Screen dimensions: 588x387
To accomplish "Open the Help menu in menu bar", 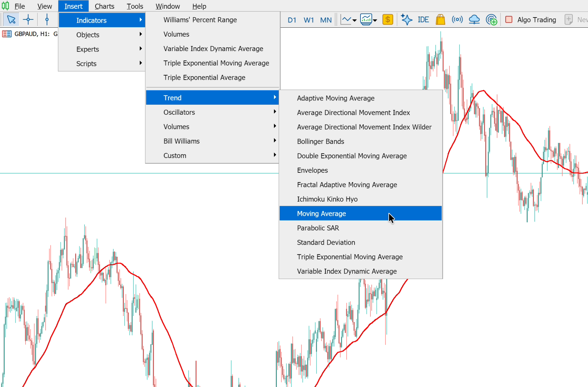I will pyautogui.click(x=199, y=6).
